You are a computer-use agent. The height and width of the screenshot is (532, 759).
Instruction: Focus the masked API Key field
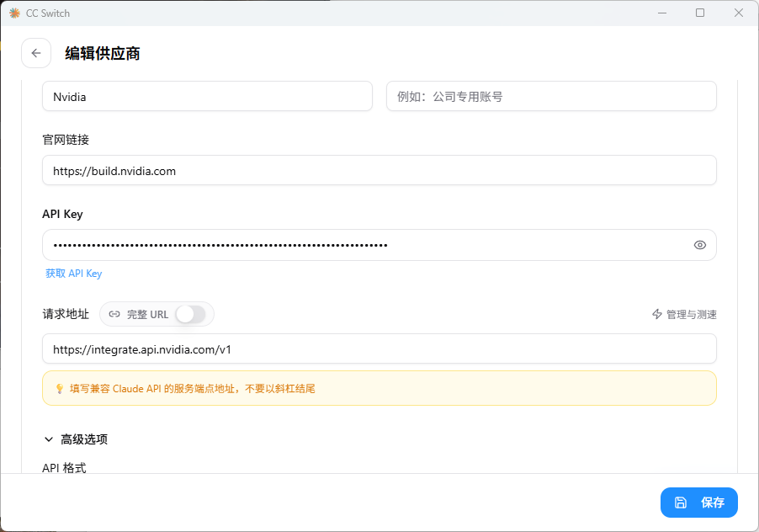click(x=379, y=245)
